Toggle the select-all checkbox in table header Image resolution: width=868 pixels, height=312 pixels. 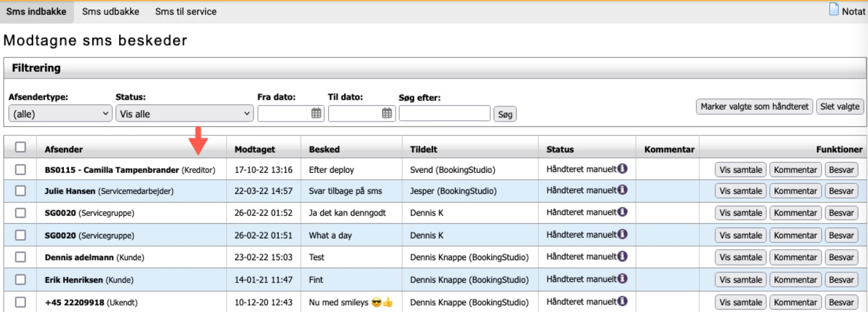coord(20,147)
